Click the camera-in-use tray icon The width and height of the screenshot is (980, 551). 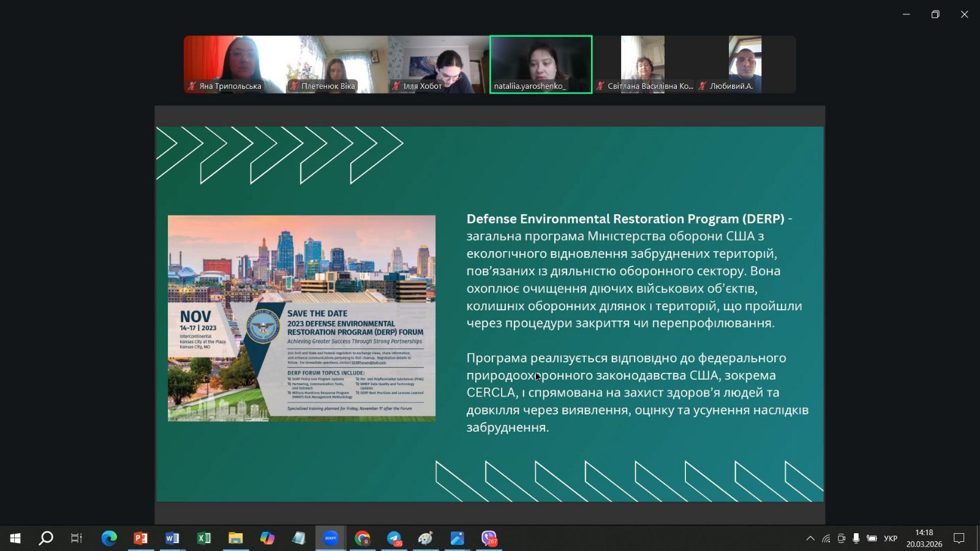coord(841,538)
